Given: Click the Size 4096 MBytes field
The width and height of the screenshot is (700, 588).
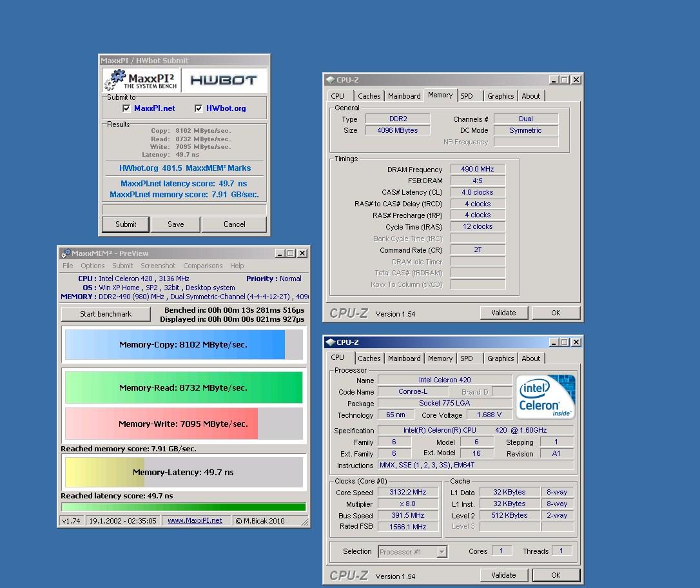Looking at the screenshot, I should pos(398,130).
